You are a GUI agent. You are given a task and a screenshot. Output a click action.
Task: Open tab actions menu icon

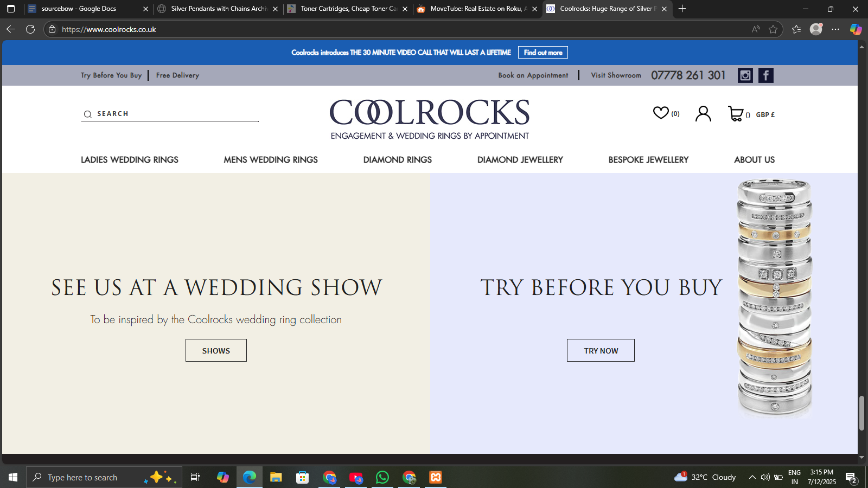click(11, 9)
